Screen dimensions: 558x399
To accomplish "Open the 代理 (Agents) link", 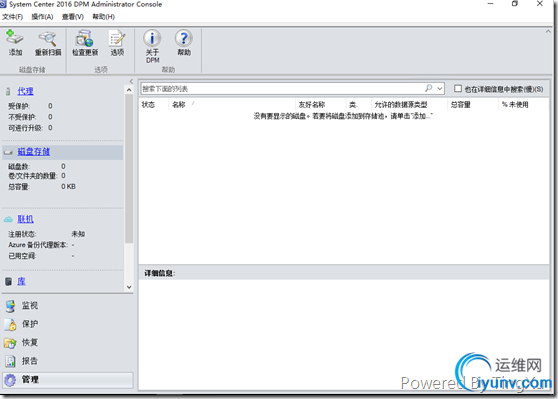I will pos(26,91).
